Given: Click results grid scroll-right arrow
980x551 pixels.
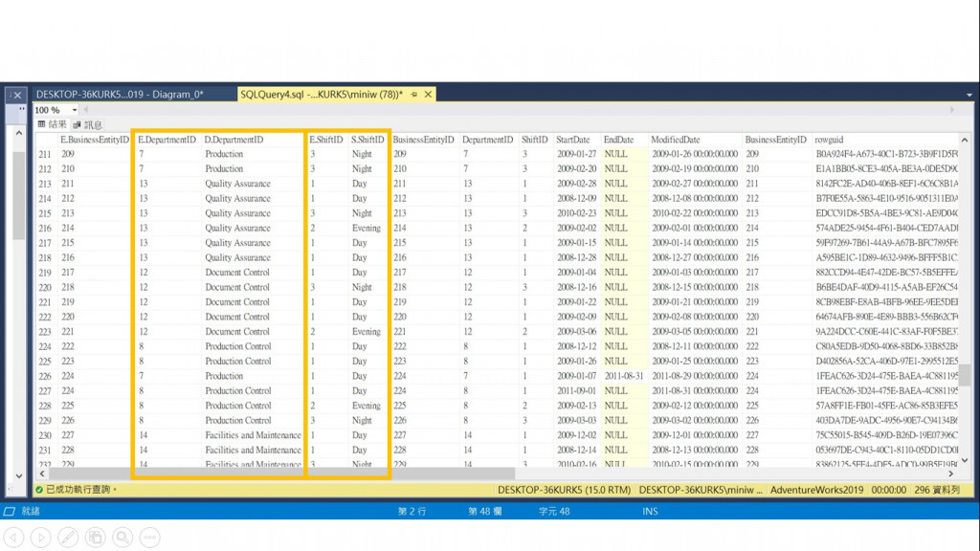Looking at the screenshot, I should 950,474.
